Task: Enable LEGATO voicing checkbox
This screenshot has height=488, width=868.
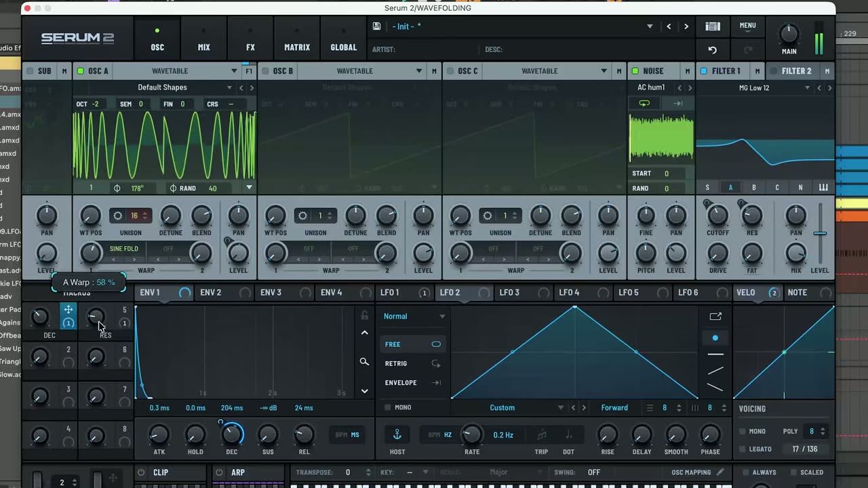Action: point(743,449)
